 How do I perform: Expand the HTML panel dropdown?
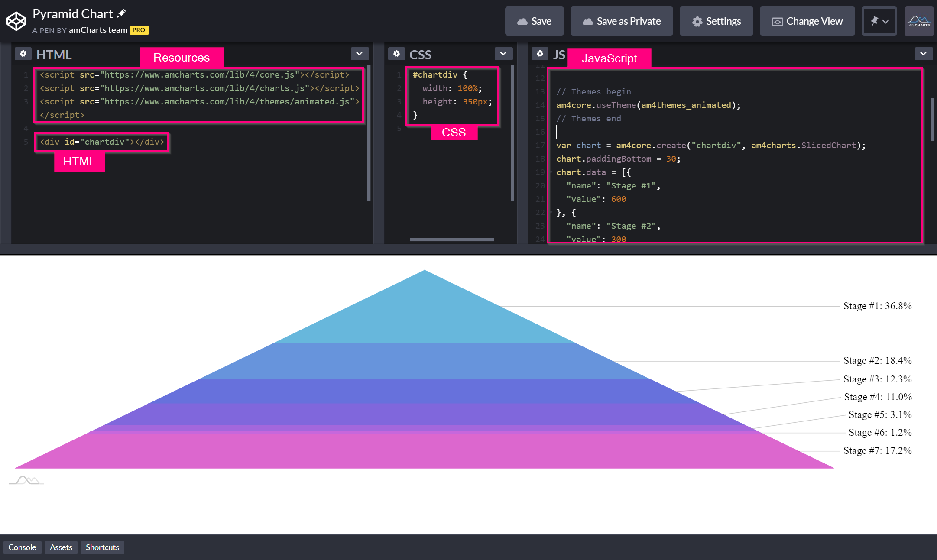pyautogui.click(x=359, y=53)
